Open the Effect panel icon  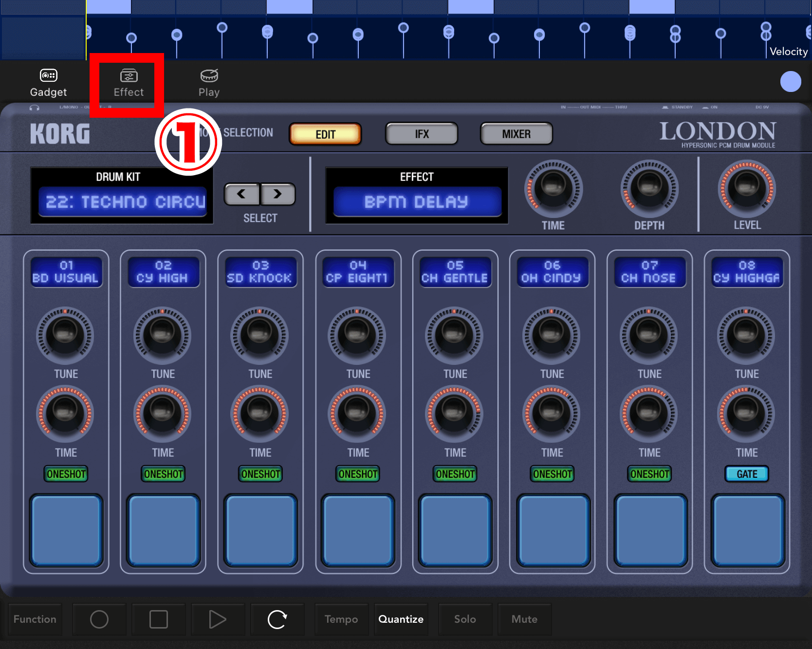click(x=129, y=83)
